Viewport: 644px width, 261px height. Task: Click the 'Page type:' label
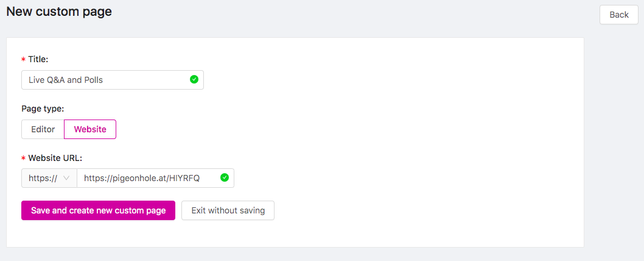[x=43, y=109]
